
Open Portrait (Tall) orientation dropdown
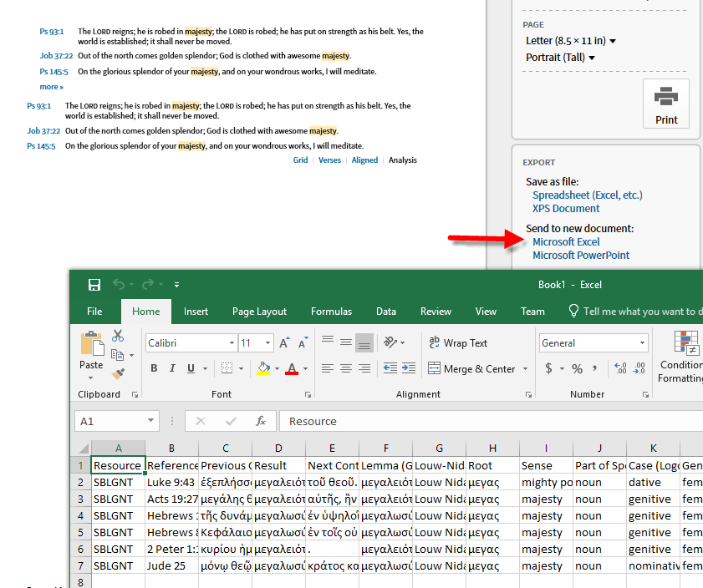(x=560, y=58)
